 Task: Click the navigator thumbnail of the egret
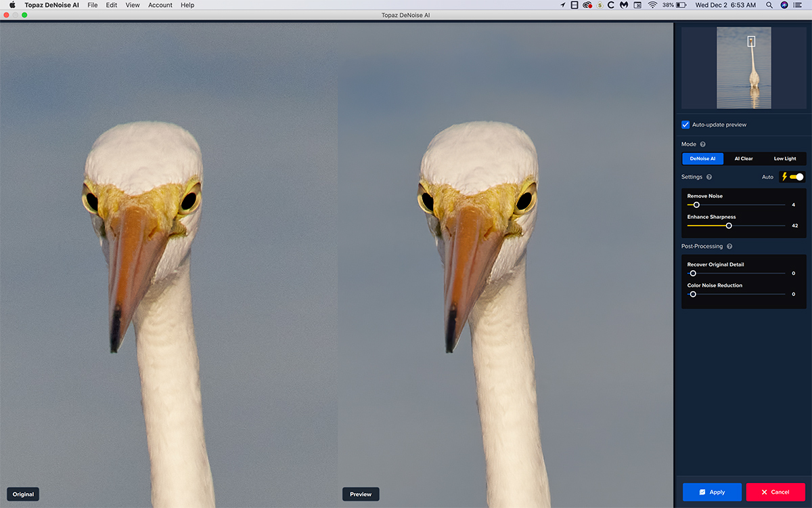coord(744,68)
